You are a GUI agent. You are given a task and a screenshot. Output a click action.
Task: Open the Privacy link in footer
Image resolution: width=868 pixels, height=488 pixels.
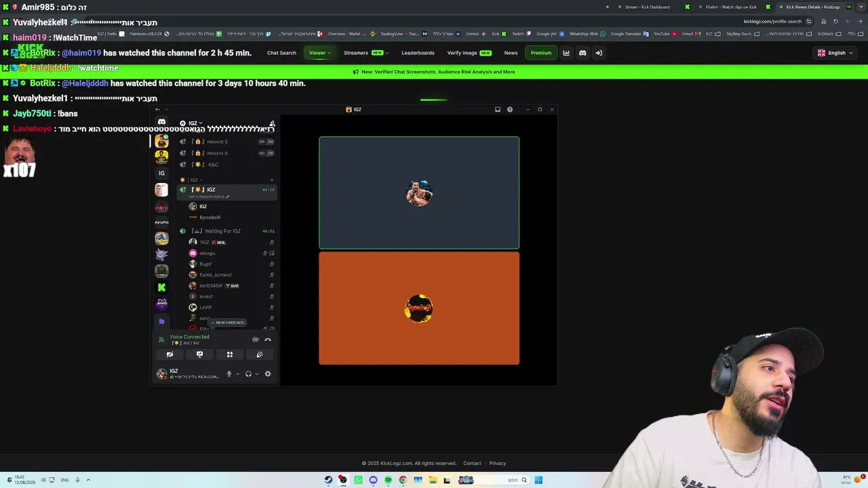pyautogui.click(x=498, y=464)
